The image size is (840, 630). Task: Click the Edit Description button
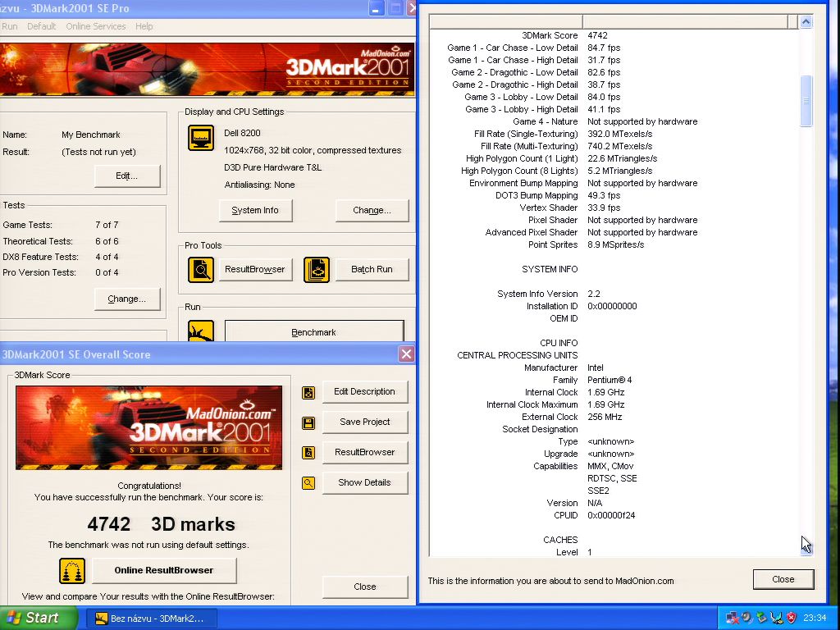pyautogui.click(x=365, y=391)
